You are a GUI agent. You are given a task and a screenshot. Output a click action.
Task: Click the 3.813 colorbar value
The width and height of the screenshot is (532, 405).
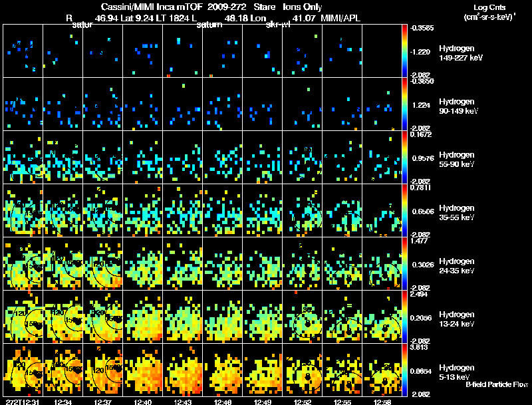(419, 347)
